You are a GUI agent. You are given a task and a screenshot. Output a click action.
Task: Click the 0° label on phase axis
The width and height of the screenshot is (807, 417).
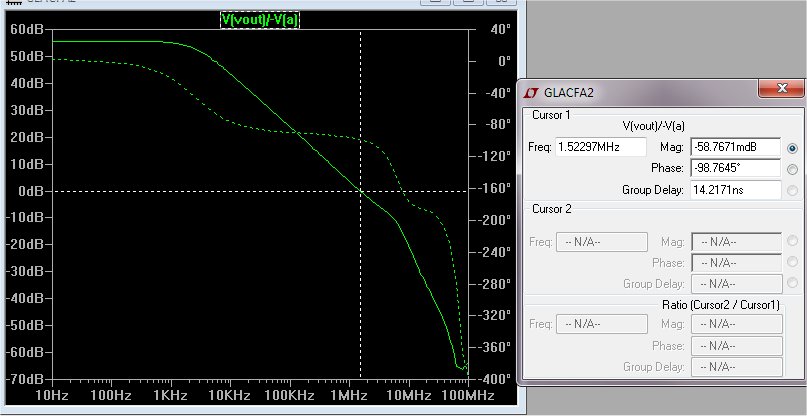[504, 61]
